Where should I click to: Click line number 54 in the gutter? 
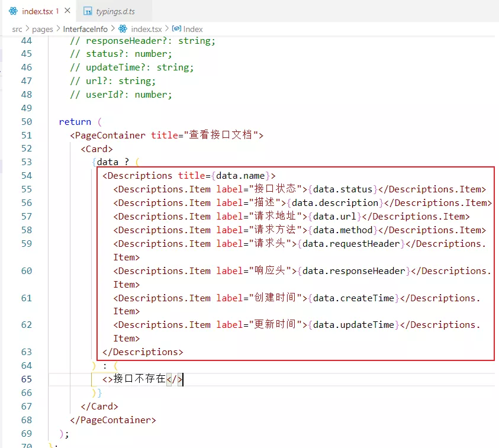[x=27, y=176]
